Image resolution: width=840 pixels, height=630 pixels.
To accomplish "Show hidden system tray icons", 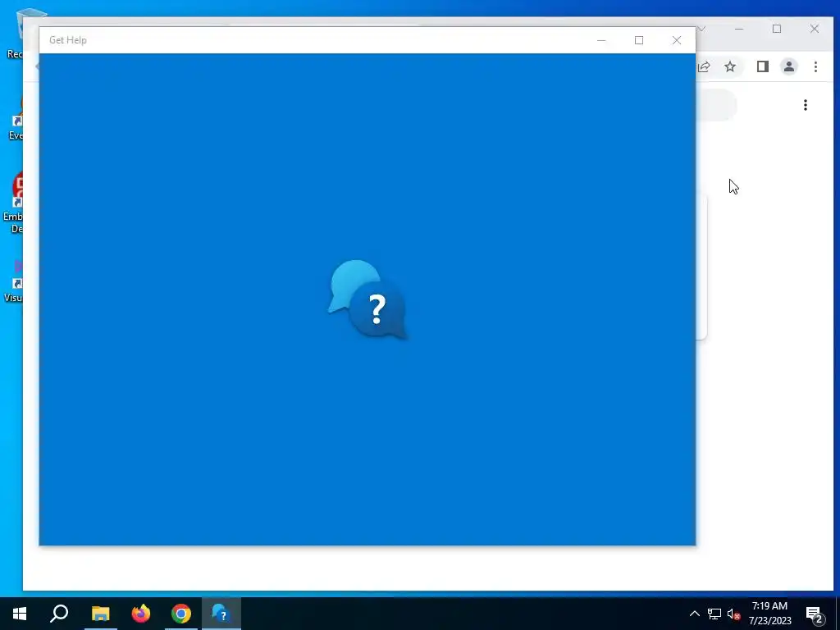I will pos(694,614).
